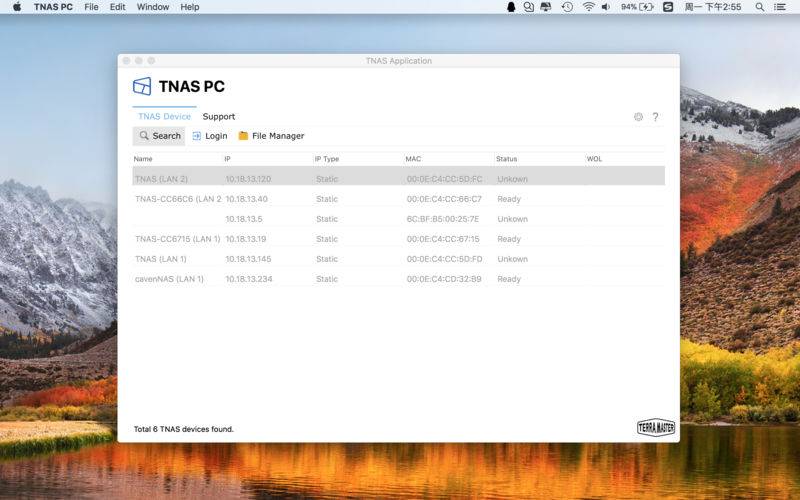Screen dimensions: 800x500
Task: Click the Time Machine menu bar icon
Action: [567, 7]
